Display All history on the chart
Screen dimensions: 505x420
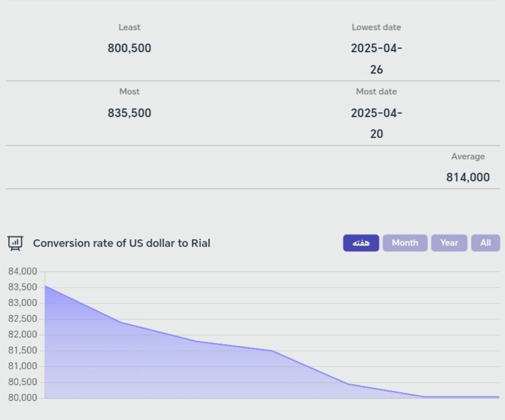coord(485,243)
